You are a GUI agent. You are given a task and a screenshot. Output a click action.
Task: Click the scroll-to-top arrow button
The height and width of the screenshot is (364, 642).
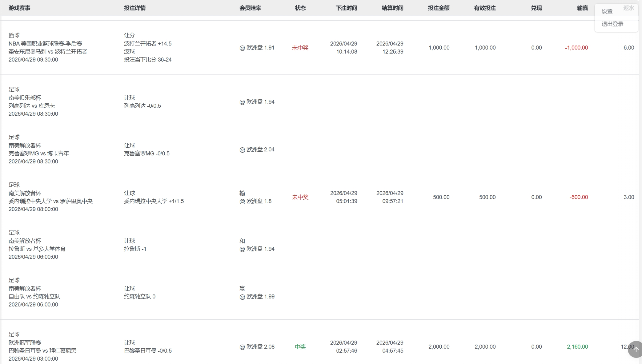point(636,349)
